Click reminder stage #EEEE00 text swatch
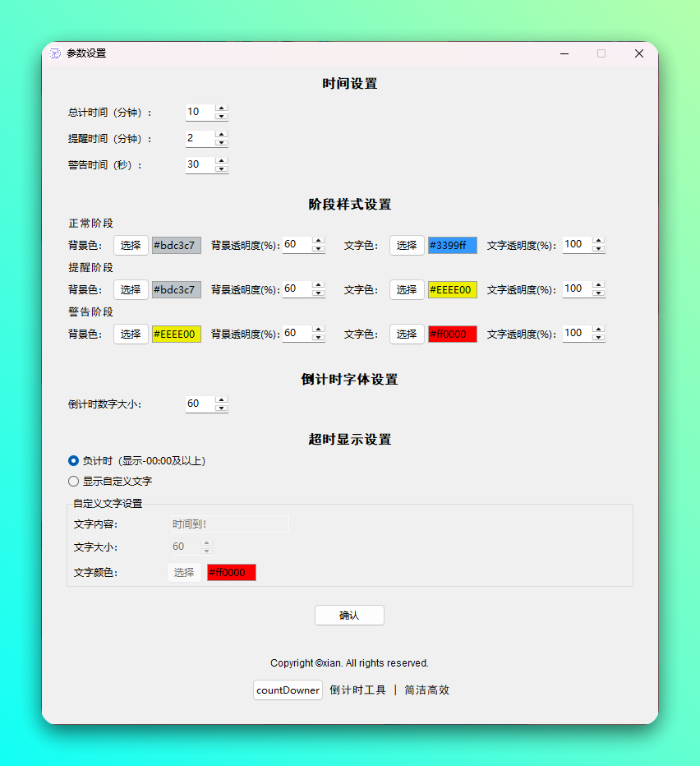The height and width of the screenshot is (766, 700). point(453,289)
